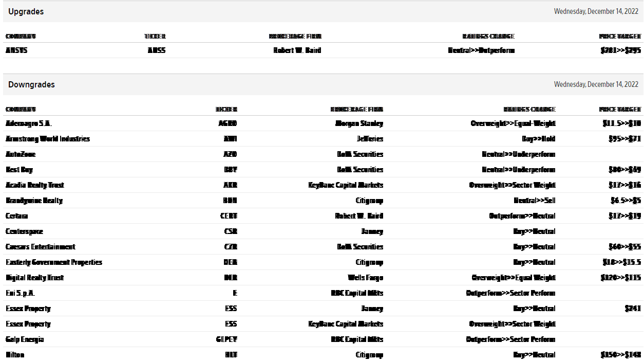Viewport: 644px width, 361px height.
Task: Click the Brandywine price target $6.5>>$5
Action: tap(626, 201)
